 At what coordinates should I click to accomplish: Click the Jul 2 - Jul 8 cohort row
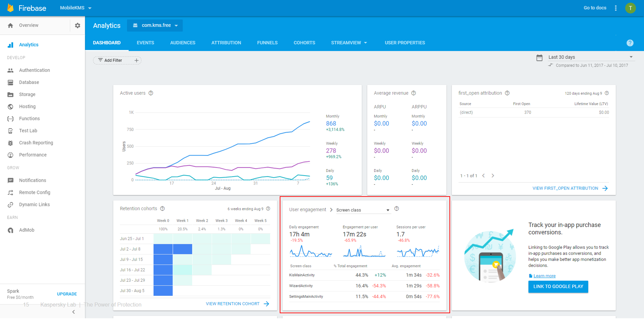click(x=195, y=249)
